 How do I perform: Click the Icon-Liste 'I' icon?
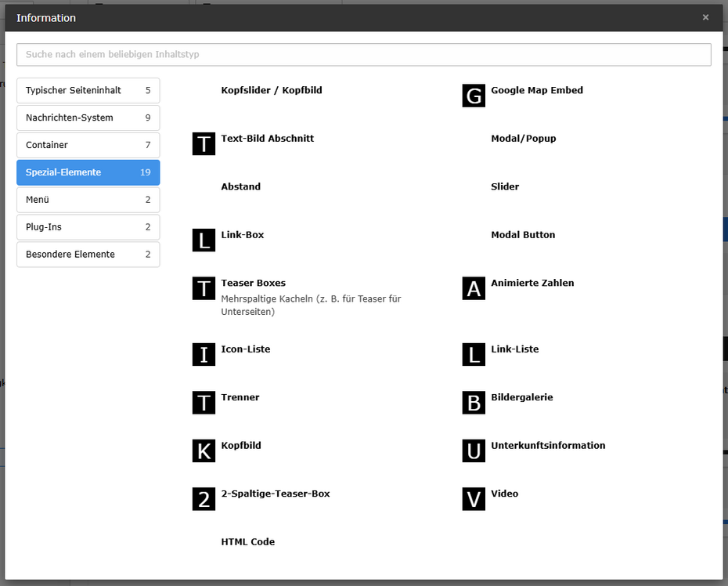tap(204, 354)
